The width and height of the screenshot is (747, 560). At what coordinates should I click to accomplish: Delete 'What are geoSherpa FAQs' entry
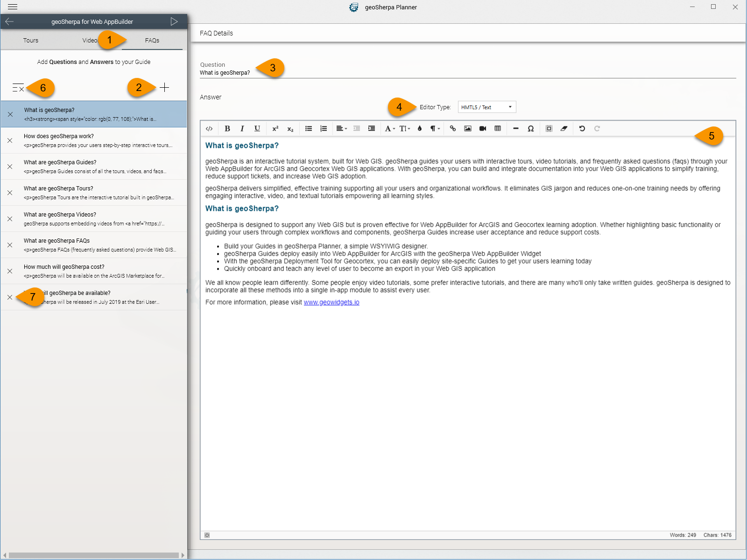click(10, 245)
